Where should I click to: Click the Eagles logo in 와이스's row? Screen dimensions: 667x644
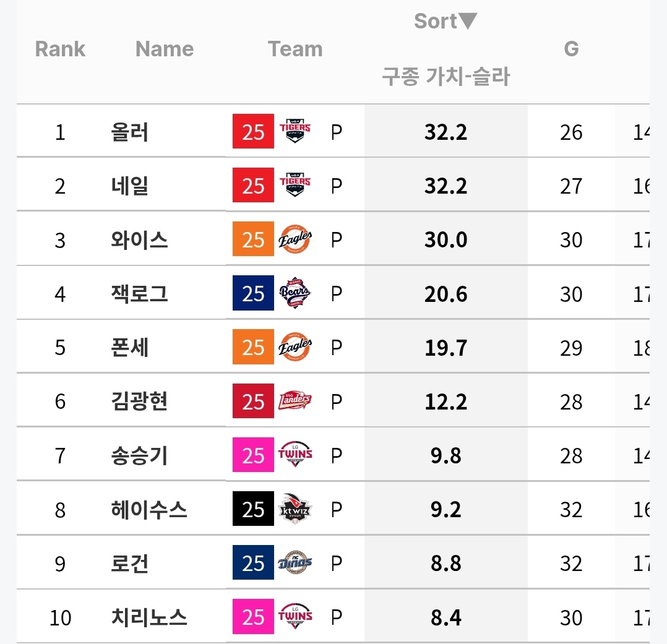coord(295,239)
